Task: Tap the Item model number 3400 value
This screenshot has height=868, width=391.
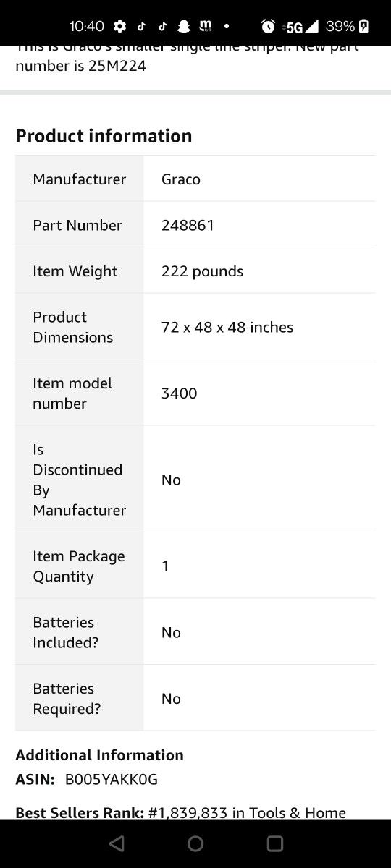Action: pyautogui.click(x=179, y=393)
